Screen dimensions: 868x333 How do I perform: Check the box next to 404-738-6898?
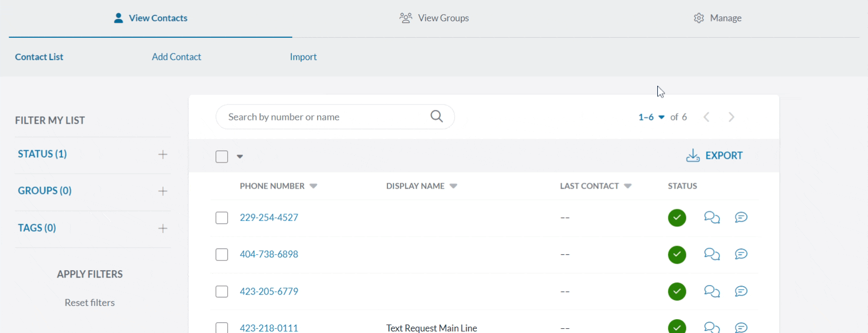point(222,255)
